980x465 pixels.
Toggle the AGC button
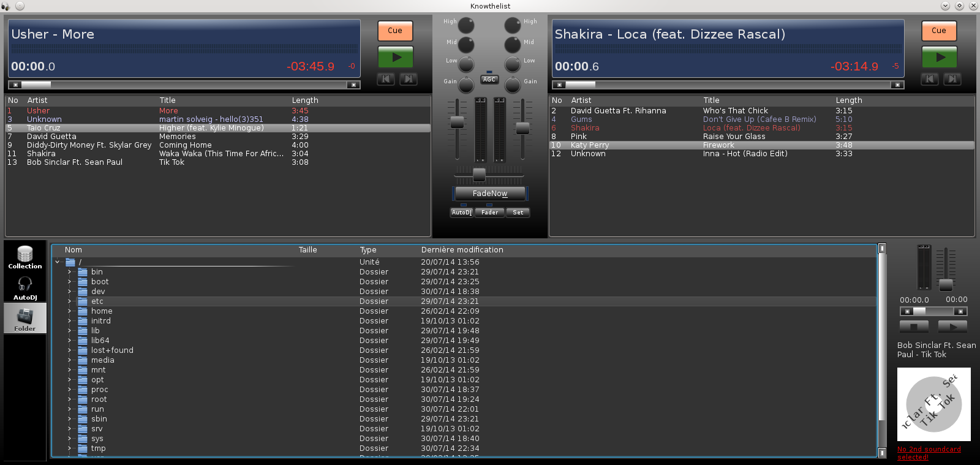pyautogui.click(x=489, y=79)
